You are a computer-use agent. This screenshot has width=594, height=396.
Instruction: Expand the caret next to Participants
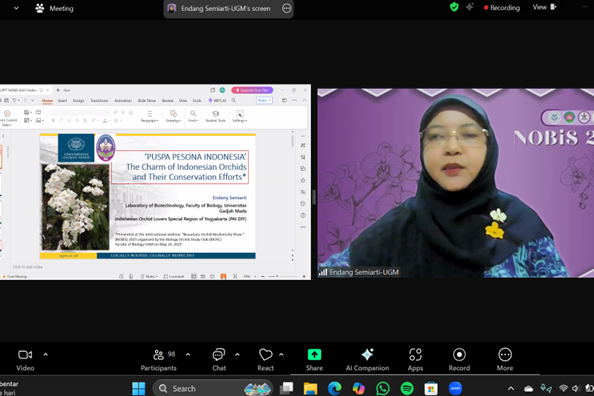pos(188,355)
